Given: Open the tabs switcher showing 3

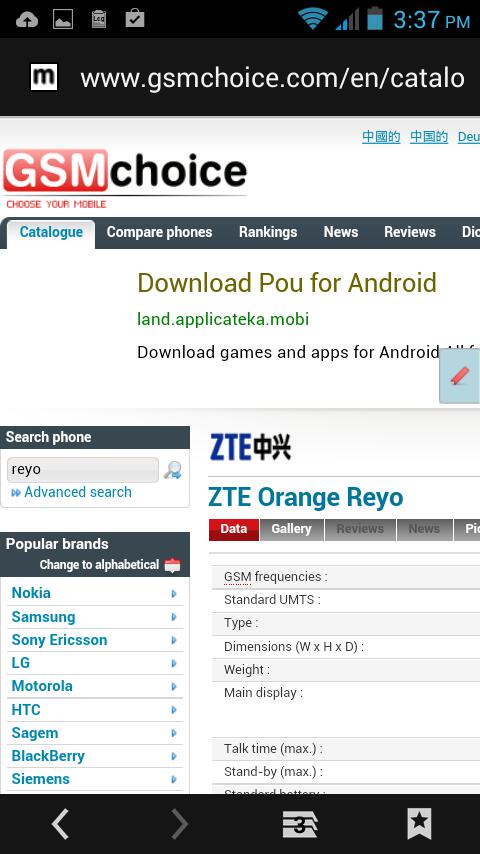Looking at the screenshot, I should 300,824.
